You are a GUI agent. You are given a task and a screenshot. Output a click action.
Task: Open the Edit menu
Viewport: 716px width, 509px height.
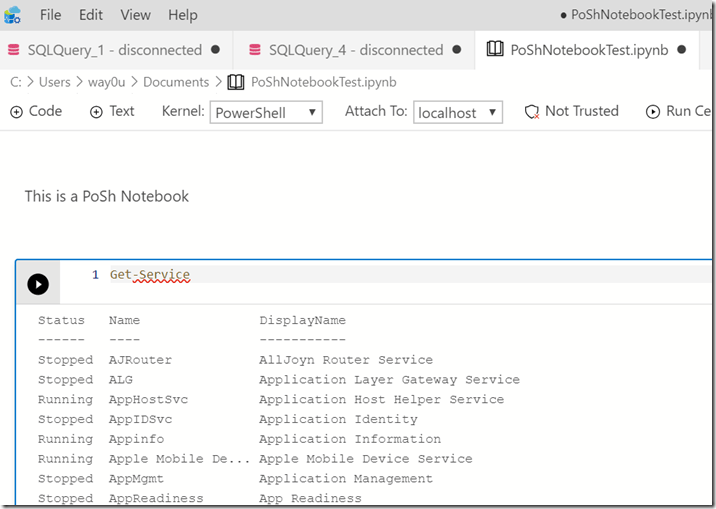pyautogui.click(x=90, y=15)
